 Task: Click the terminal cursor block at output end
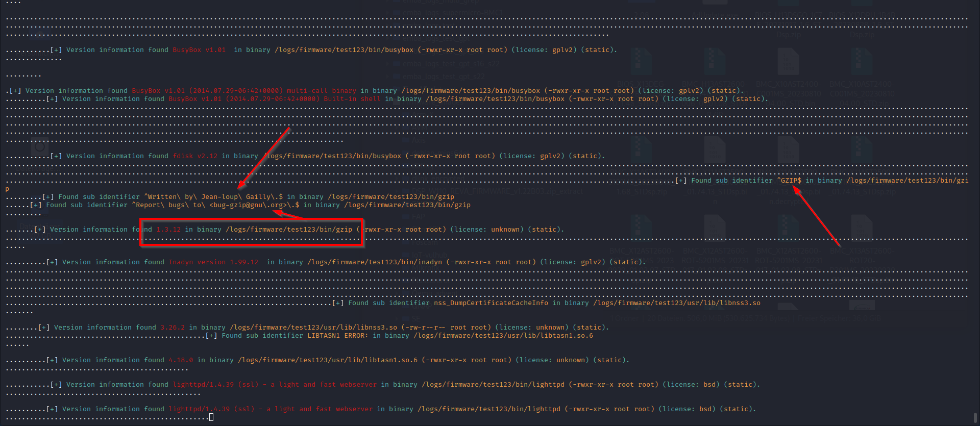pos(211,417)
